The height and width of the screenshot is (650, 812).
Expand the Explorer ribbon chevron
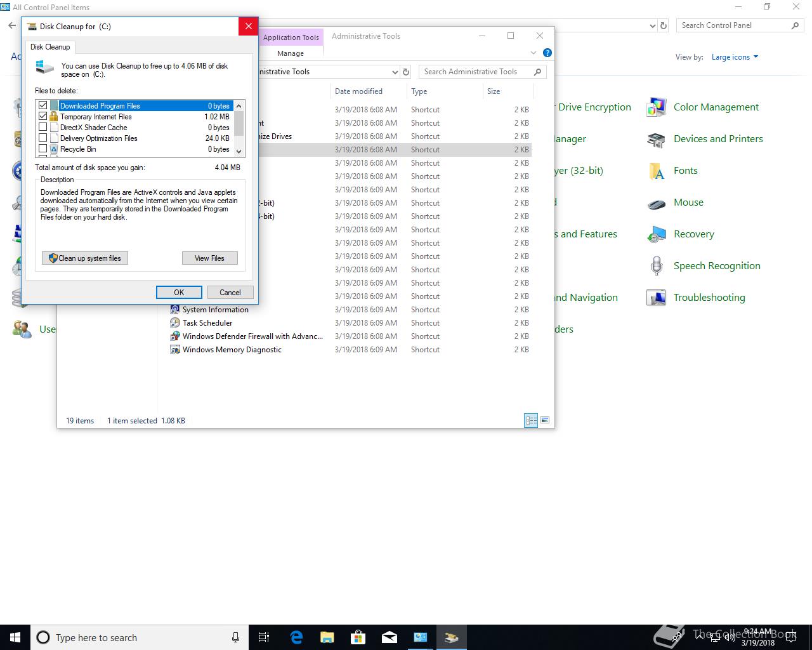tap(533, 53)
